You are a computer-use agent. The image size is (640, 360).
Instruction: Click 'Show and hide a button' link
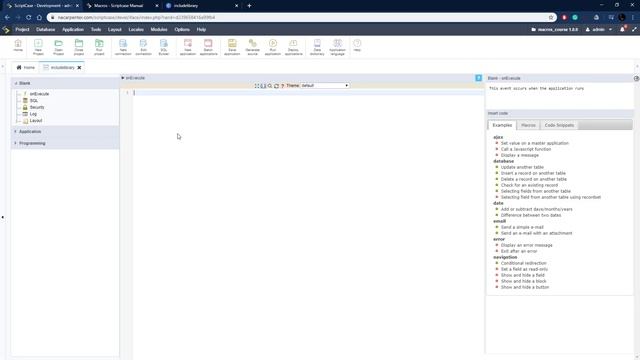[525, 287]
